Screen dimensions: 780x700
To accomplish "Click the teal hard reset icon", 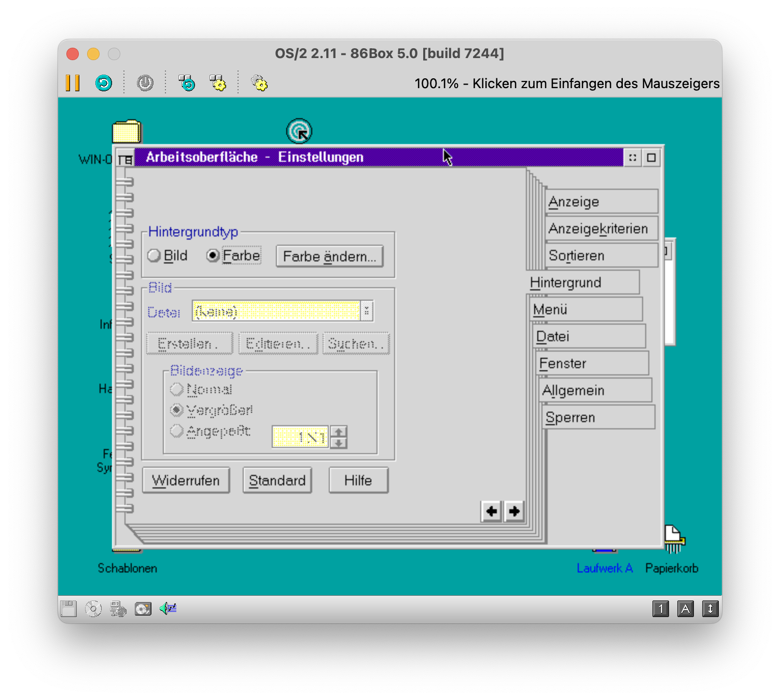I will (104, 83).
